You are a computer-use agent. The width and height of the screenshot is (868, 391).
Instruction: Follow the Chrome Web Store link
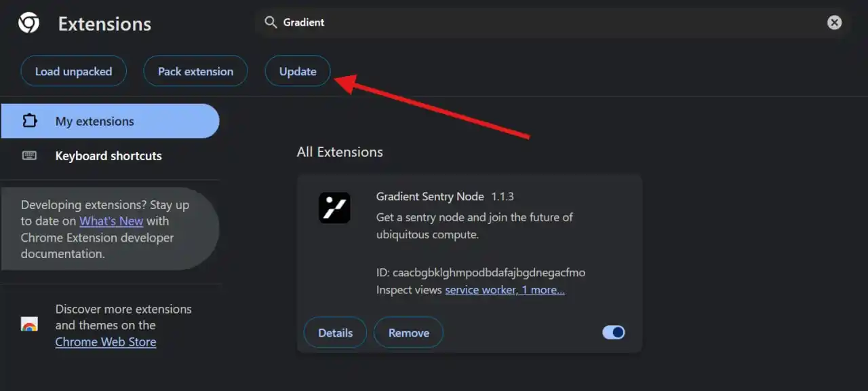click(106, 341)
